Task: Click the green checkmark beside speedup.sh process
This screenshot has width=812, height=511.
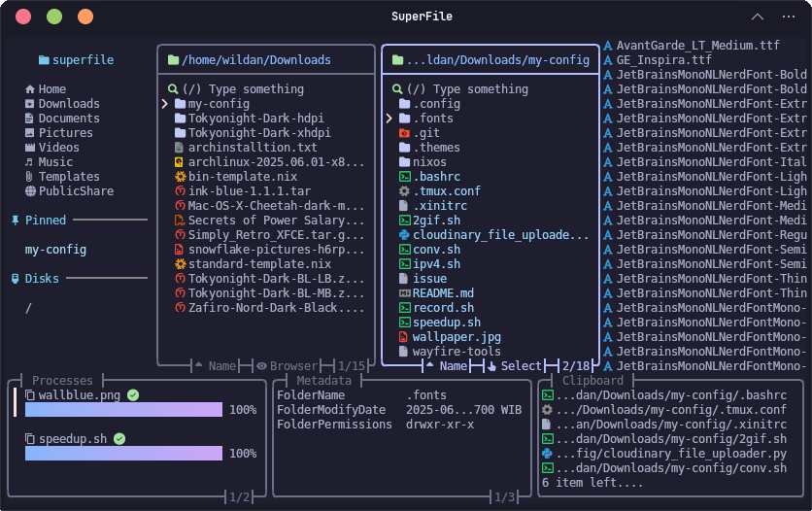Action: coord(119,439)
